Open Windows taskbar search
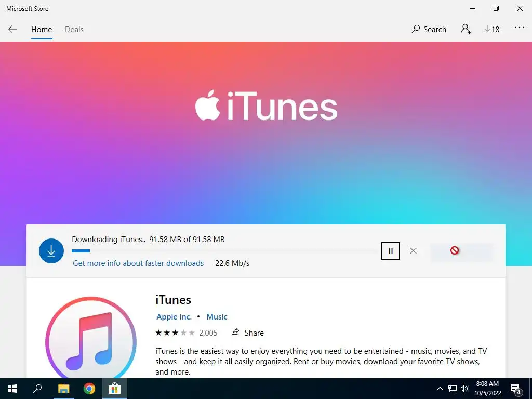The height and width of the screenshot is (399, 532). click(37, 389)
